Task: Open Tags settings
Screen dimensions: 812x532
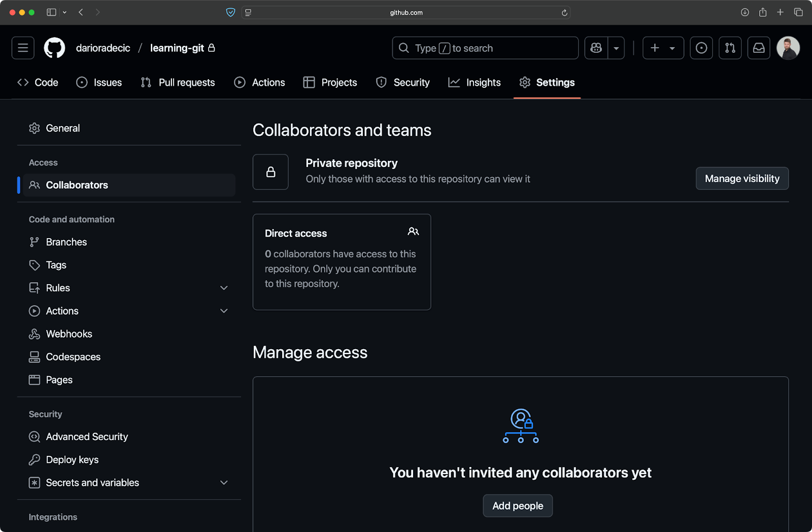Action: pos(129,265)
